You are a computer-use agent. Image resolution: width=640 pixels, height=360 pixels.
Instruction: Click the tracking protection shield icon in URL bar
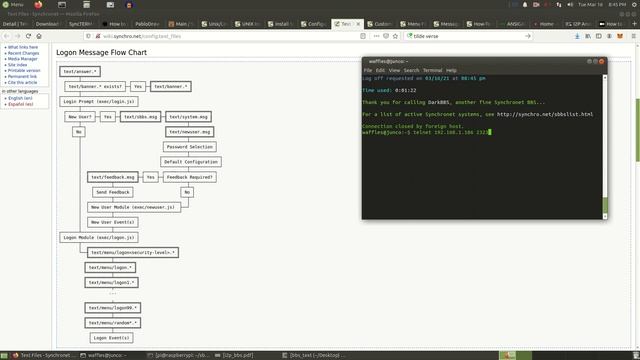click(x=88, y=36)
